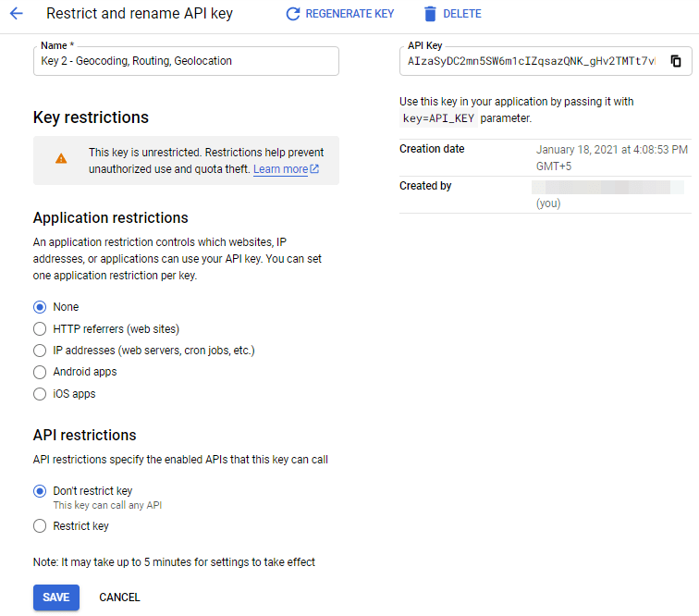Click the API restrictions heading
This screenshot has width=699, height=616.
[85, 435]
